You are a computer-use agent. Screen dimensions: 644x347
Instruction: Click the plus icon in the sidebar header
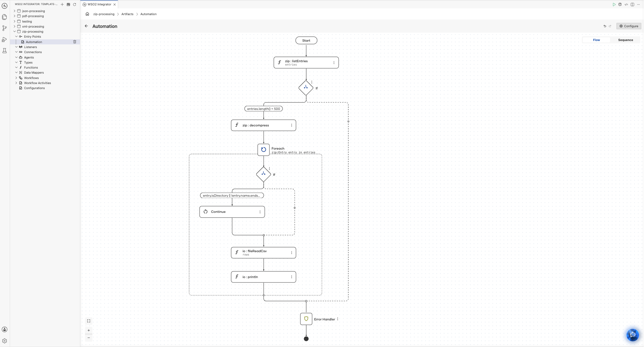(x=62, y=4)
